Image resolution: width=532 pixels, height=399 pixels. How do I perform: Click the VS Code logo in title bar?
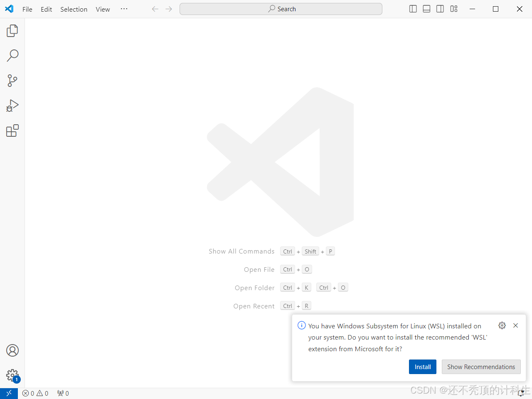point(9,9)
